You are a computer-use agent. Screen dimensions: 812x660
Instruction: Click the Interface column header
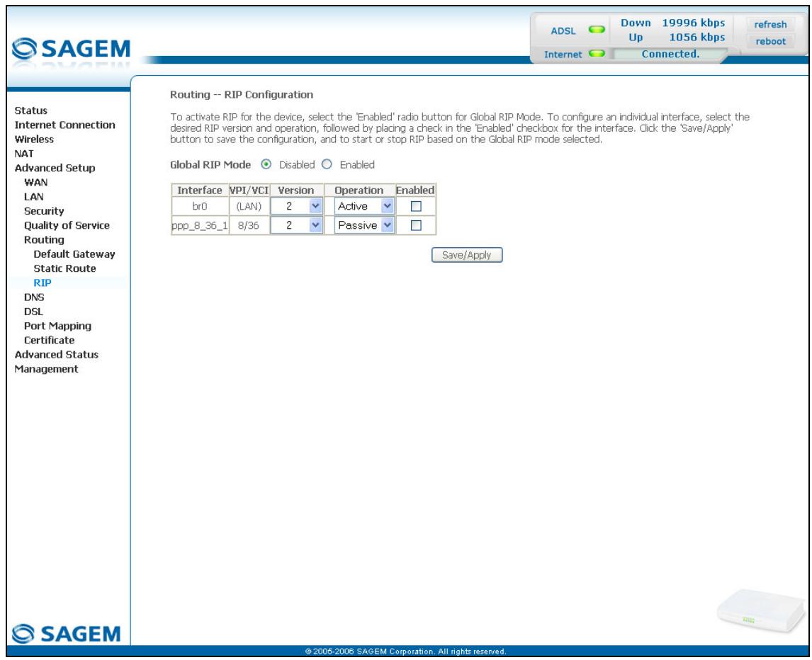pyautogui.click(x=200, y=190)
